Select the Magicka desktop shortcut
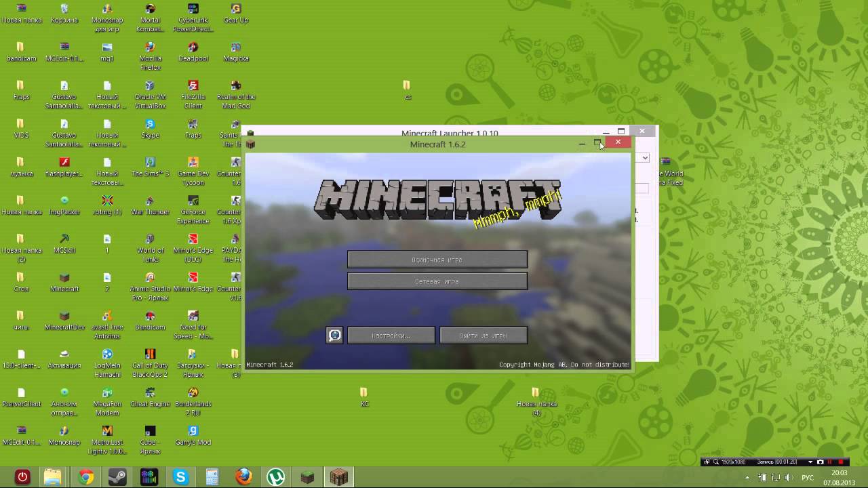 [236, 52]
